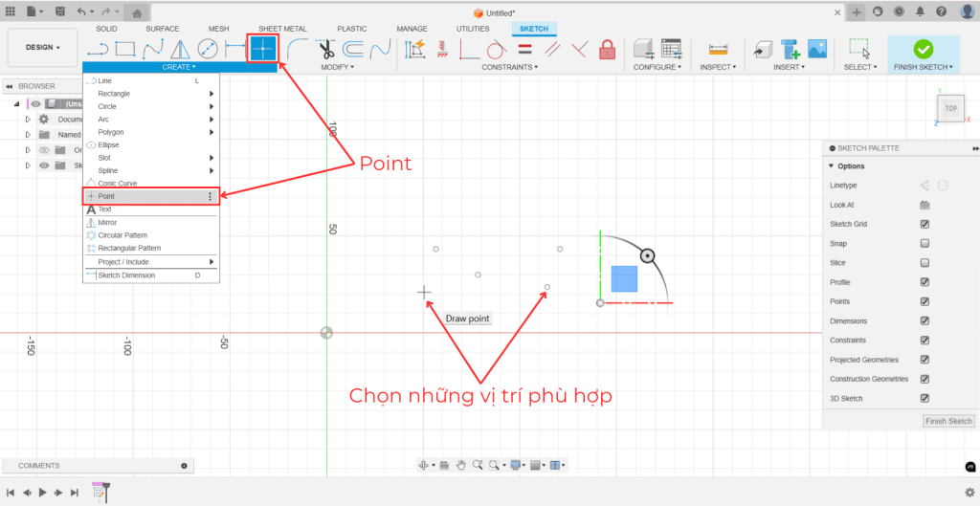Choose Point from the Create menu

(106, 196)
